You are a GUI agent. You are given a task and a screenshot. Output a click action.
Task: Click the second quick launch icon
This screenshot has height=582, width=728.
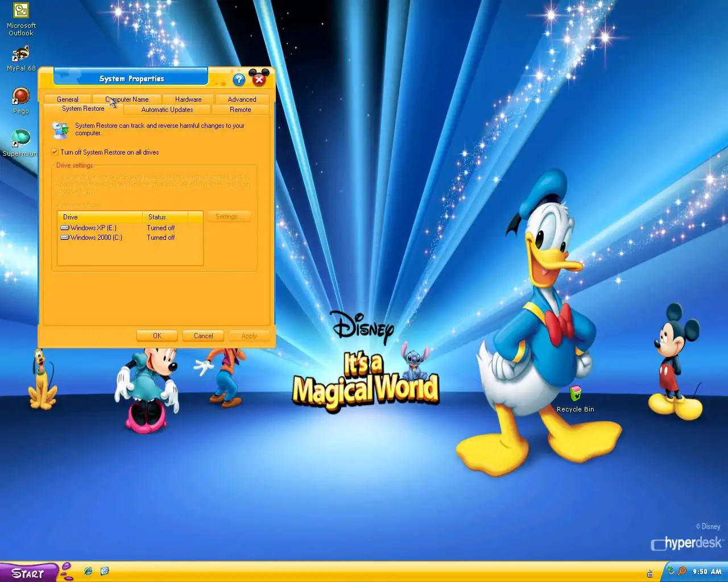coord(105,571)
